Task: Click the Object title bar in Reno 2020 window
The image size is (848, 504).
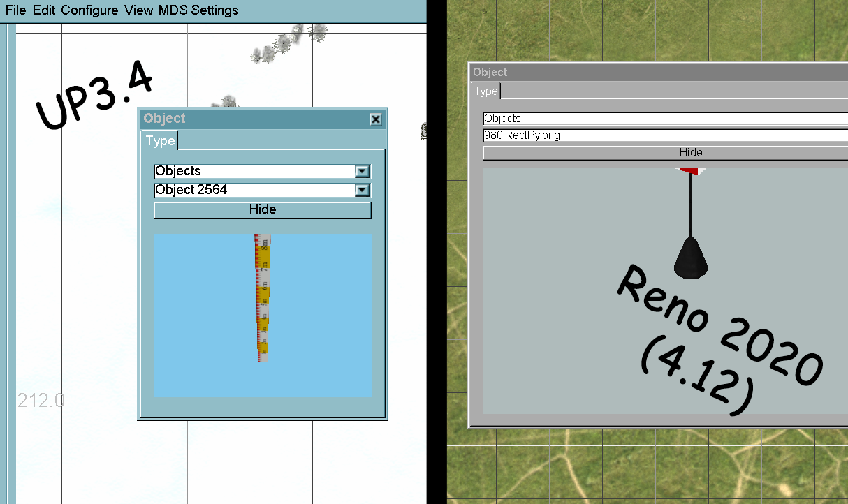Action: coord(659,72)
